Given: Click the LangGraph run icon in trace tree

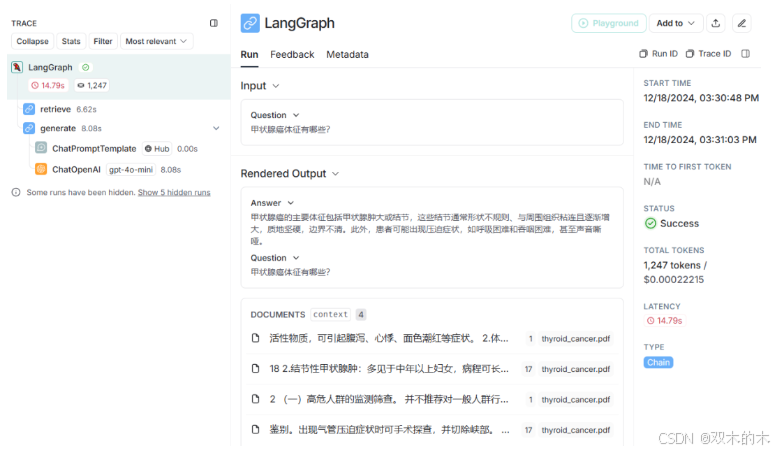Looking at the screenshot, I should point(17,67).
